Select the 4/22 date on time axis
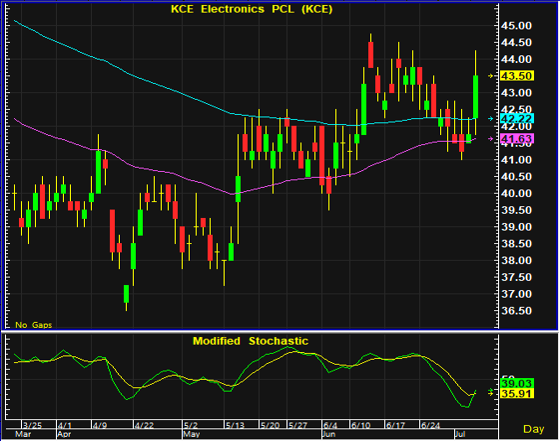Screen dimensions: 560x441 tap(144, 425)
